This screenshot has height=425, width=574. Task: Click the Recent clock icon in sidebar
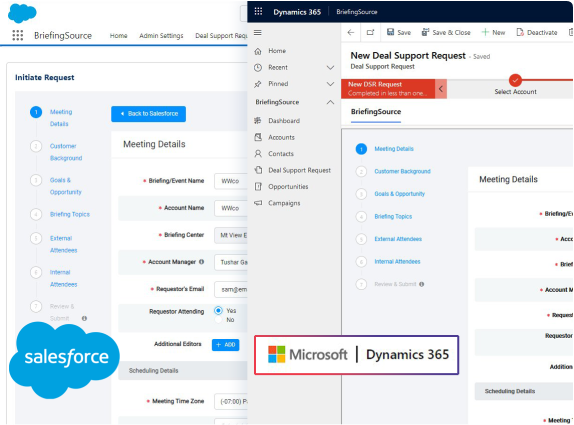258,68
